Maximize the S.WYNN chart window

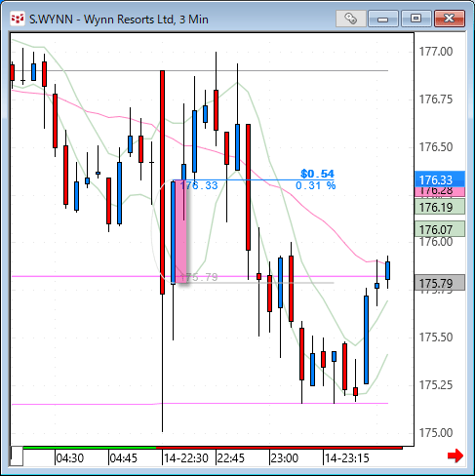416,19
